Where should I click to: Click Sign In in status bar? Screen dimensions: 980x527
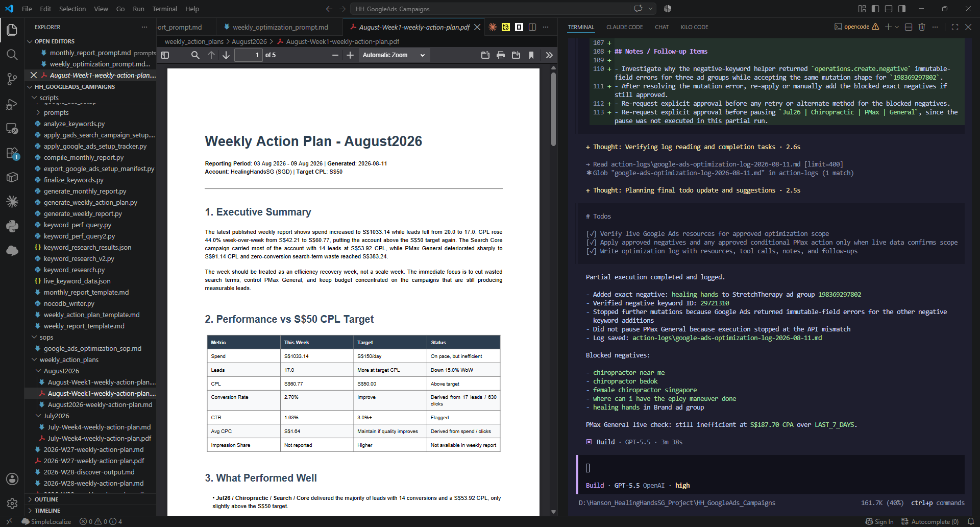pyautogui.click(x=879, y=521)
